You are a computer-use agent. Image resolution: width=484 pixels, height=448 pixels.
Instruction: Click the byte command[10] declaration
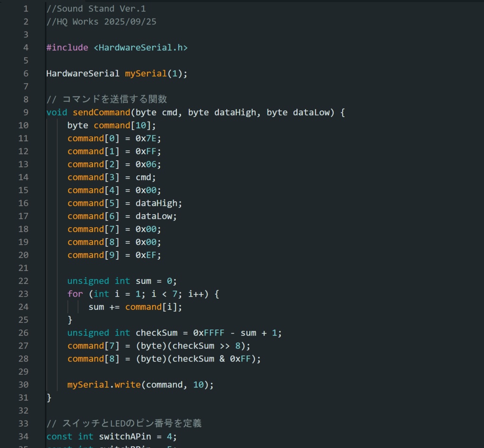(x=112, y=125)
